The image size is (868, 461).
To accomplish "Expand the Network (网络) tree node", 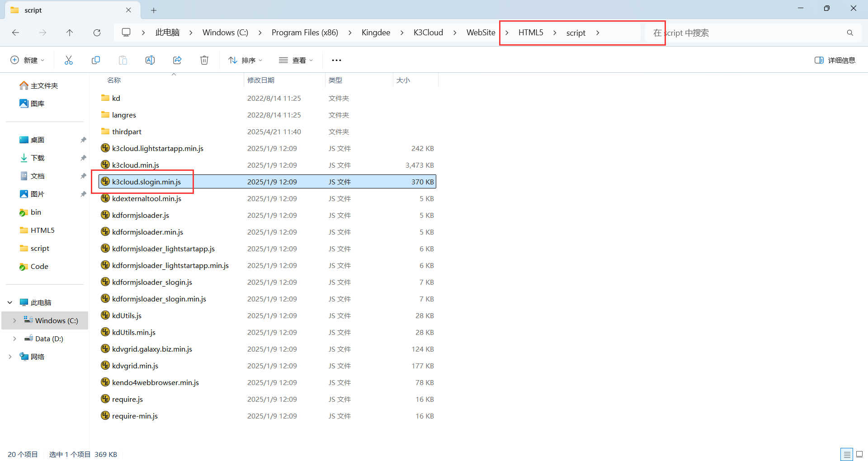I will tap(10, 357).
